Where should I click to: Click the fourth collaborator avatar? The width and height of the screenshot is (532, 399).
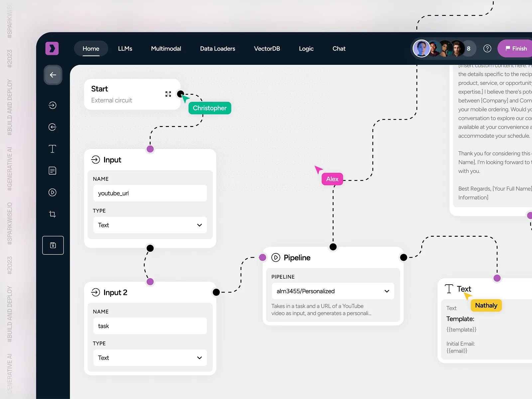[x=458, y=49]
